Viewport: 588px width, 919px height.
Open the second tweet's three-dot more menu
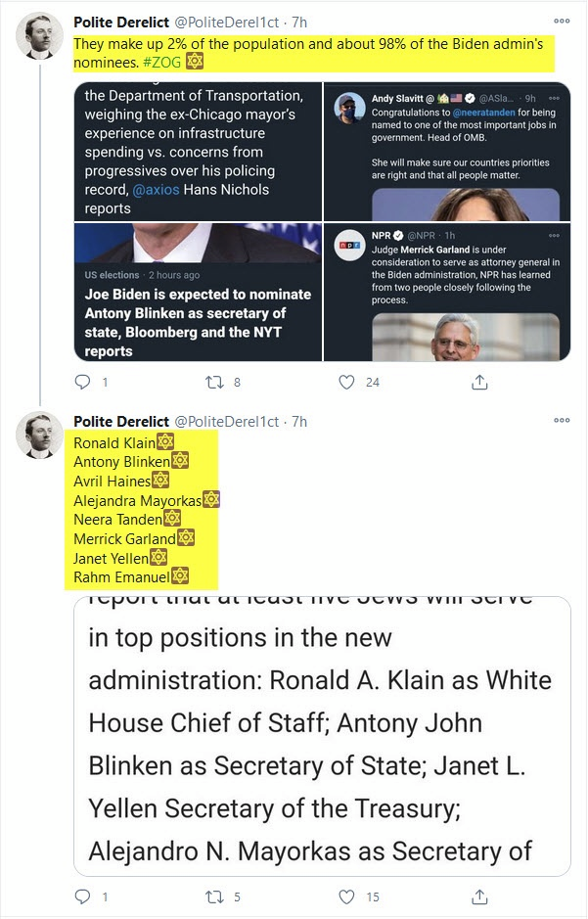[562, 421]
